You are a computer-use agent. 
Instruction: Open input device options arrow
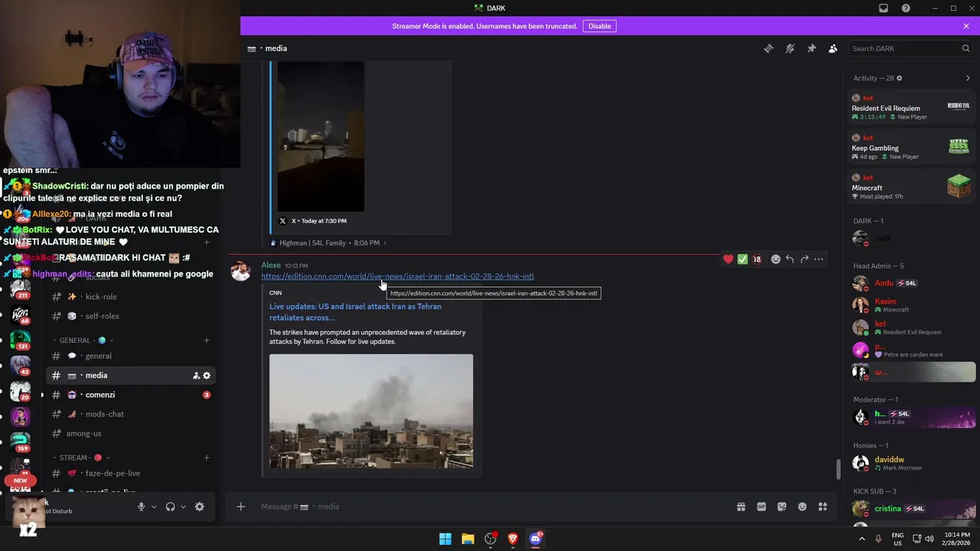click(154, 507)
